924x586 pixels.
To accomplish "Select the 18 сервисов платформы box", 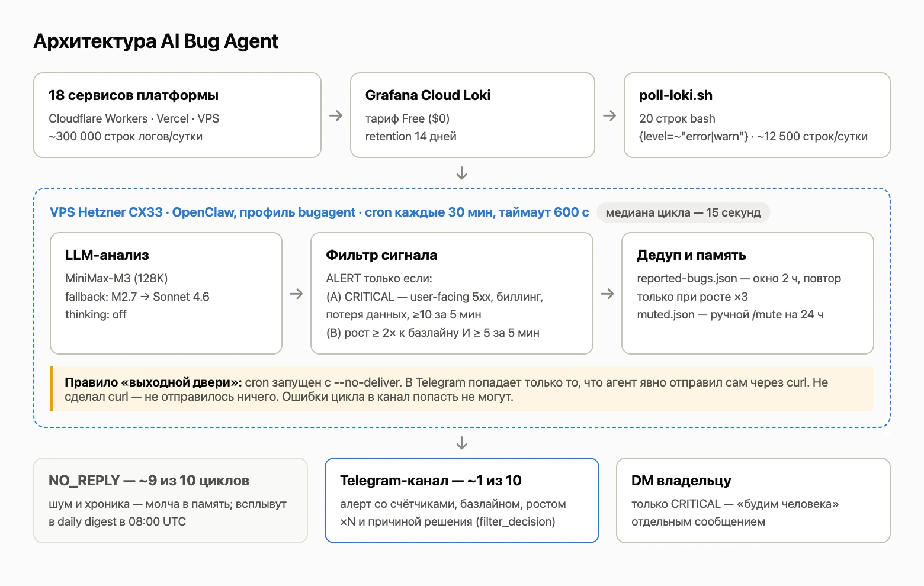I will tap(177, 115).
